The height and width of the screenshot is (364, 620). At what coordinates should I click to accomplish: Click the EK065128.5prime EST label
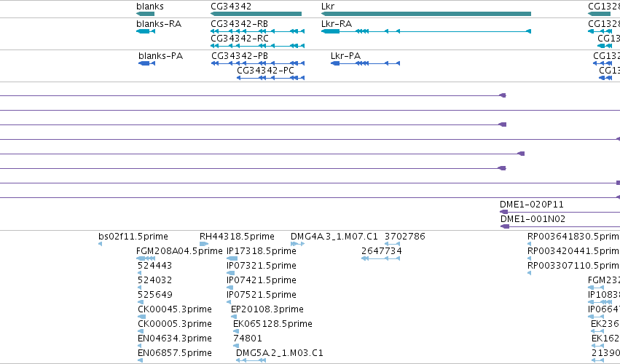click(x=272, y=324)
